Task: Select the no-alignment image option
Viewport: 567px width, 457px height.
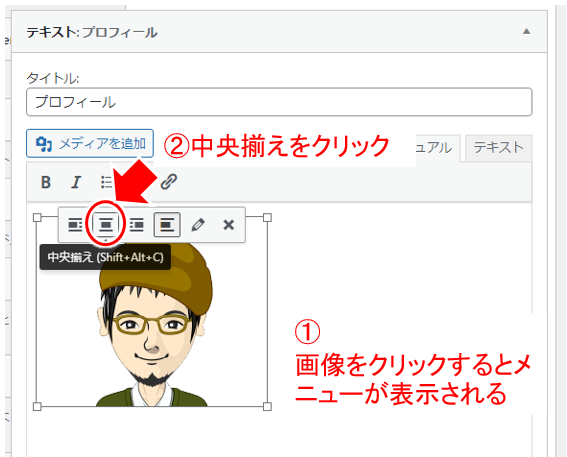Action: point(167,225)
